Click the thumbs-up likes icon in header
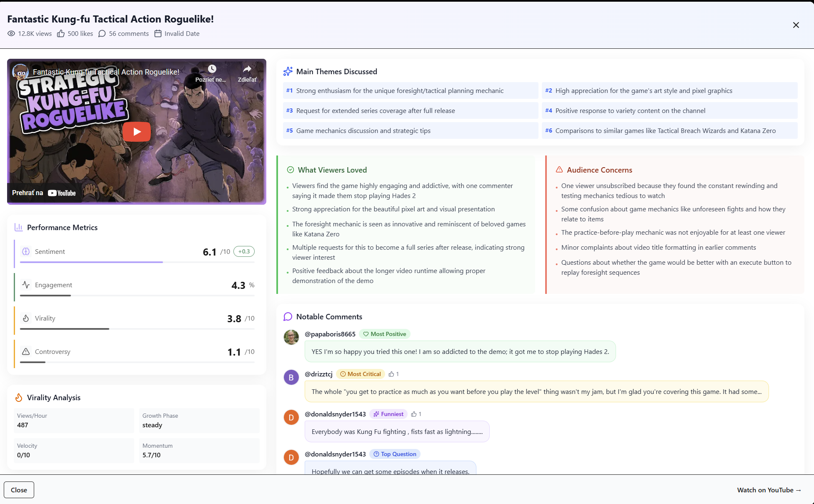814x504 pixels. (x=61, y=34)
